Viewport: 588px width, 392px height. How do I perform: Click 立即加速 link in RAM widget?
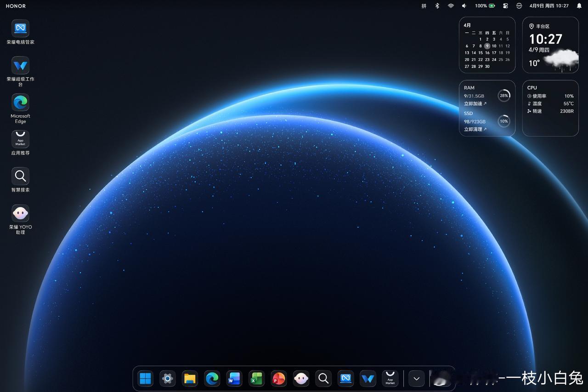tap(475, 104)
